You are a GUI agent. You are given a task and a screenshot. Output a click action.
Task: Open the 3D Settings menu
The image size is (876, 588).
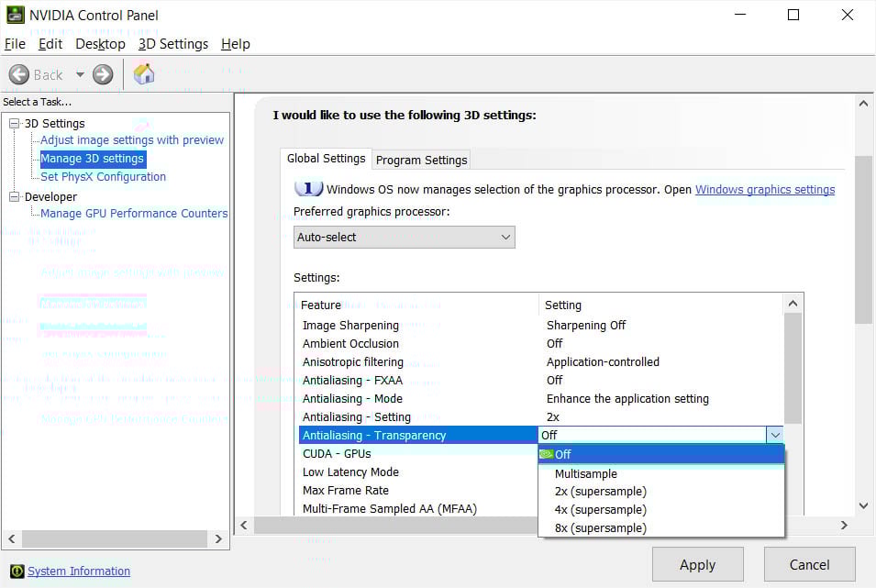(x=173, y=44)
